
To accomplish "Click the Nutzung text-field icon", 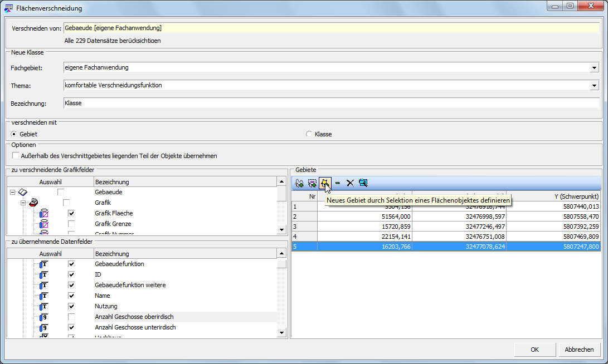I will 44,306.
